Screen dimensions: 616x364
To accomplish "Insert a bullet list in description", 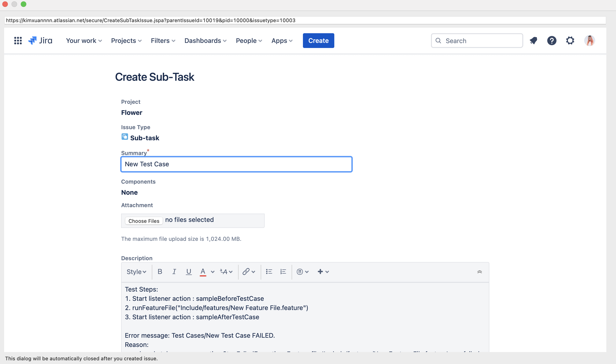I will tap(269, 272).
